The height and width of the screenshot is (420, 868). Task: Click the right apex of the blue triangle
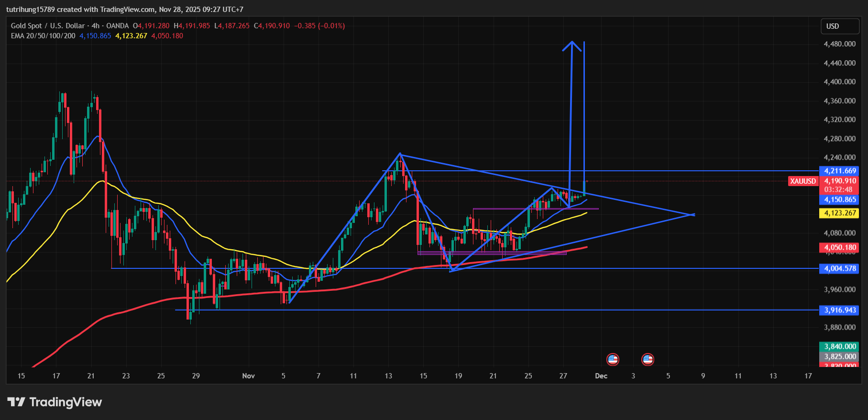pos(693,214)
